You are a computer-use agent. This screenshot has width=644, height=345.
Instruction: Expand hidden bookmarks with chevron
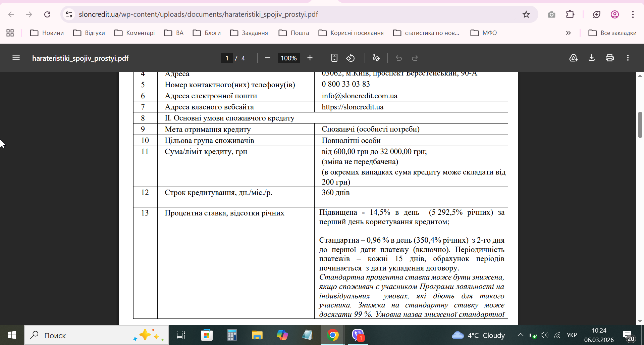coord(568,33)
